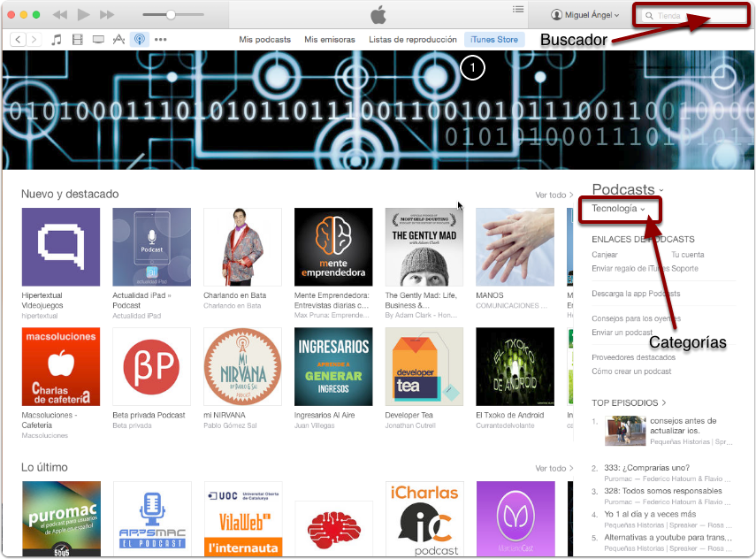Open episode '333: ¿Comprarias uno?'
Screen dimensions: 756x559
click(x=647, y=468)
